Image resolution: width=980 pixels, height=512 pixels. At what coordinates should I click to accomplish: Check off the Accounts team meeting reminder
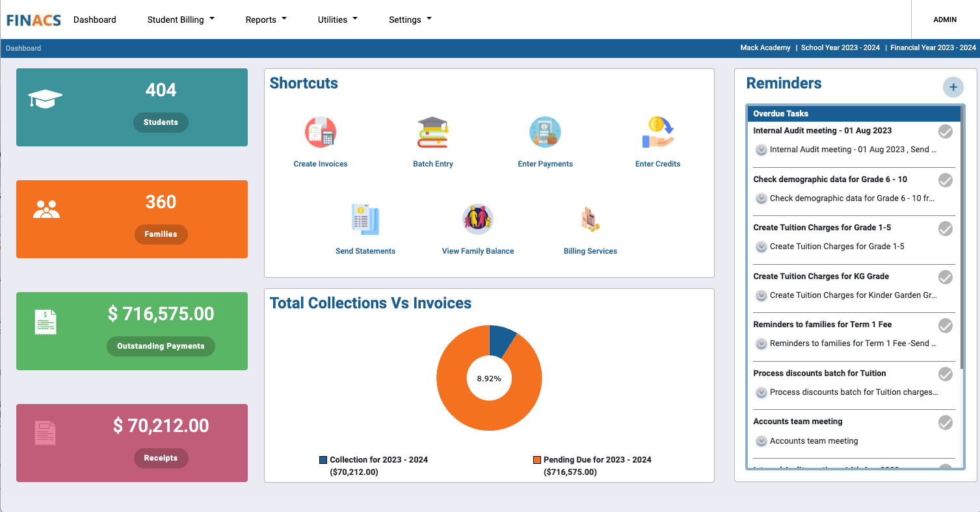pyautogui.click(x=945, y=422)
